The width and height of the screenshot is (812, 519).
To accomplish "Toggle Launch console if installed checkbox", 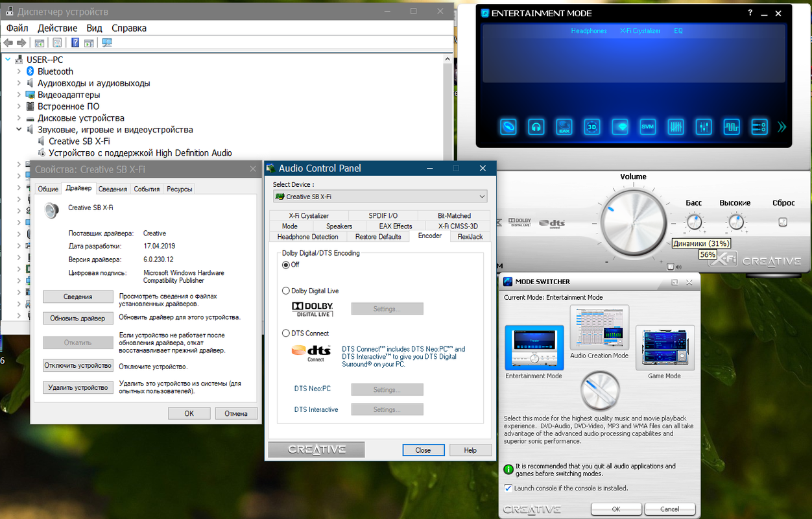I will click(508, 488).
